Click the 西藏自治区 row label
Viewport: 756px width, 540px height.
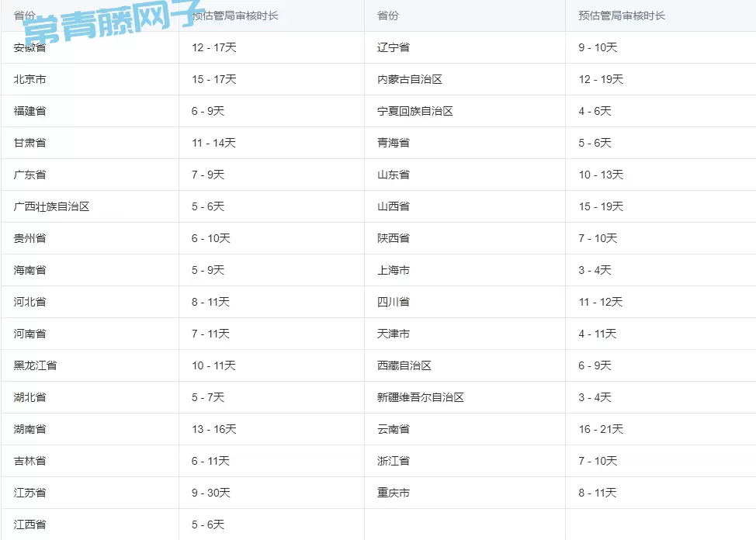click(404, 366)
